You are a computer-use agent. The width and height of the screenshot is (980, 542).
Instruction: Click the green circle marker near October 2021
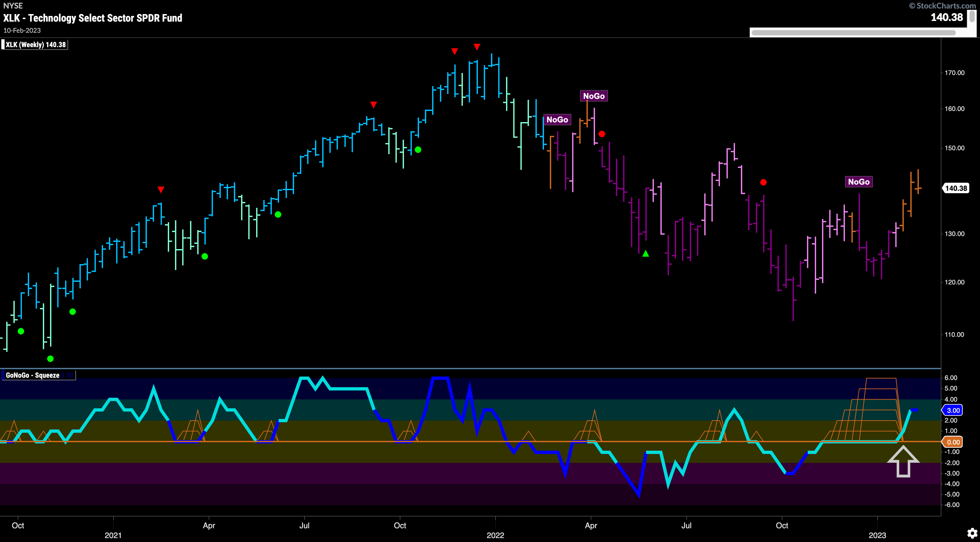418,150
